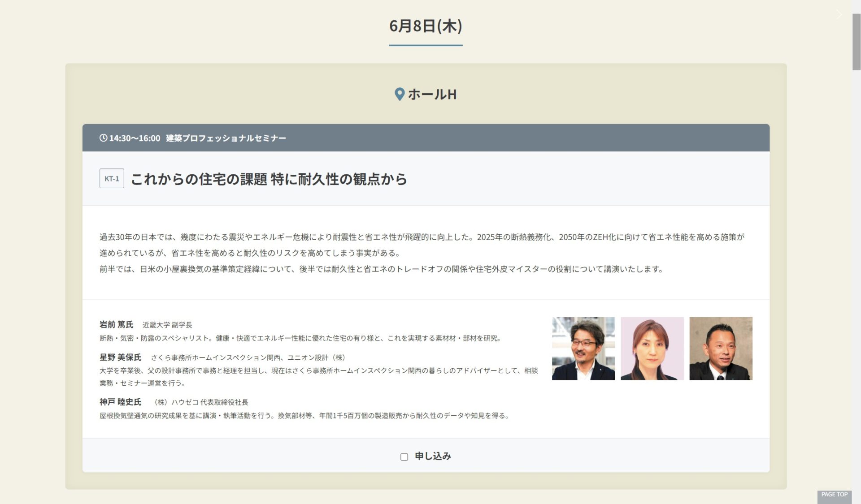Open 星野 美保's portrait photo
Screen dimensions: 861x504
coord(652,349)
